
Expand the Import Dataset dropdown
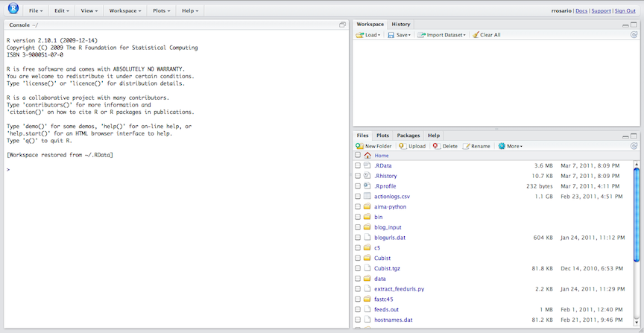[x=441, y=35]
